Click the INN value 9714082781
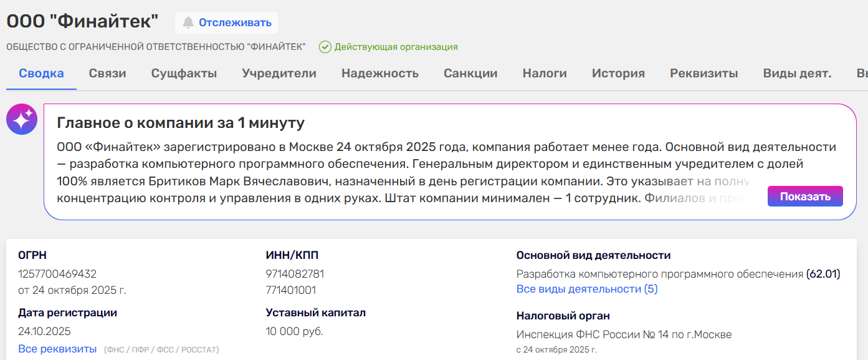 click(295, 274)
